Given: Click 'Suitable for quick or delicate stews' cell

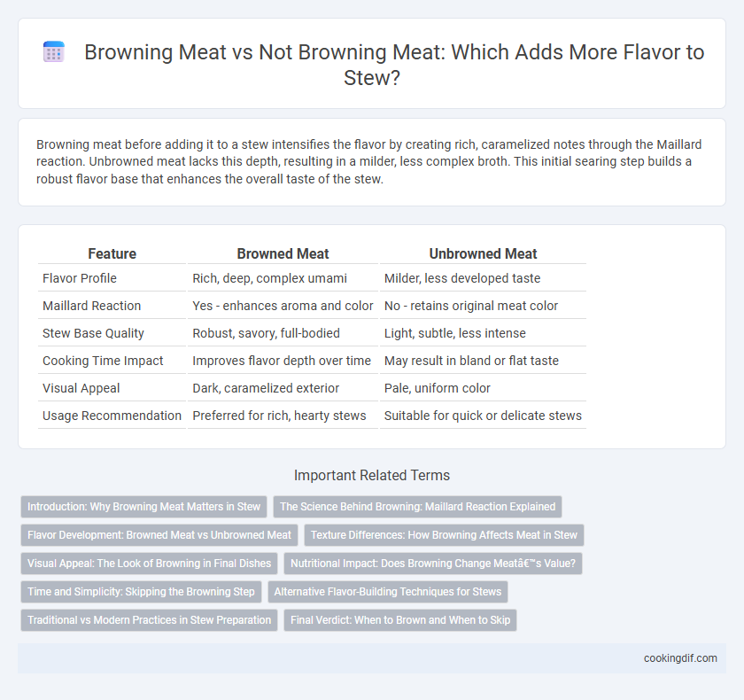Looking at the screenshot, I should pos(483,416).
